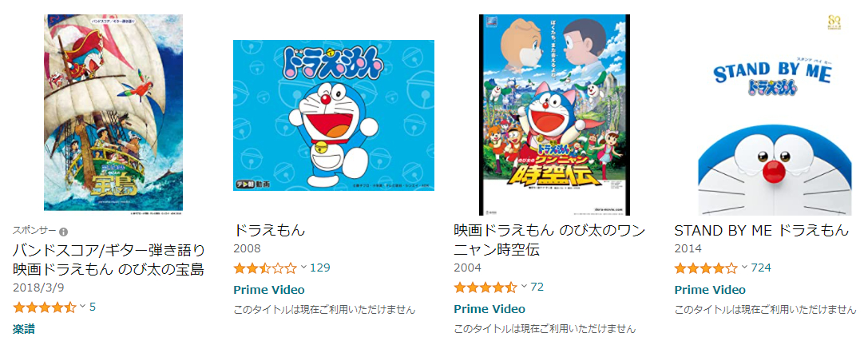Open the 724 reviews count link
The width and height of the screenshot is (868, 341).
(761, 268)
